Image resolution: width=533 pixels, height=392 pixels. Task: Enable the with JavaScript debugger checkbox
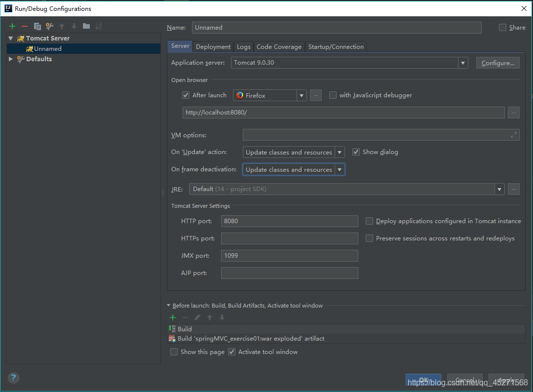(x=333, y=95)
